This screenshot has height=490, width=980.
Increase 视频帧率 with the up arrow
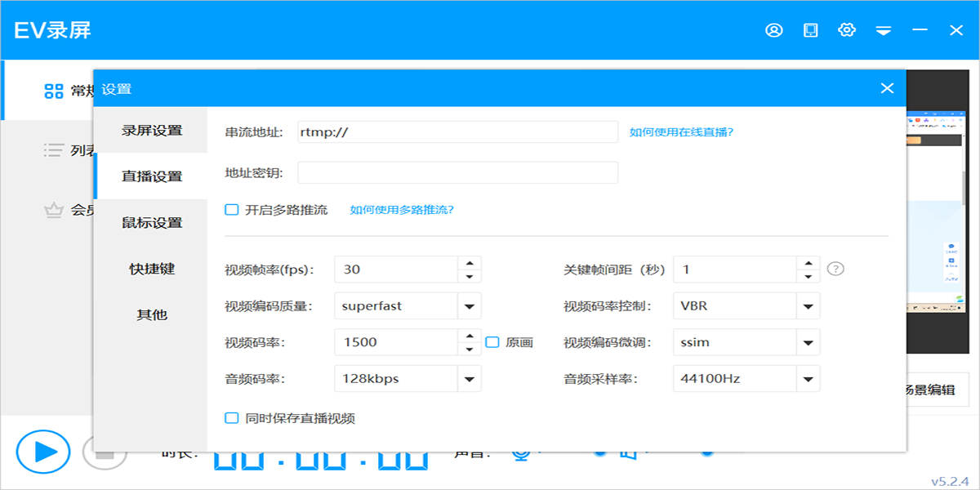coord(469,263)
